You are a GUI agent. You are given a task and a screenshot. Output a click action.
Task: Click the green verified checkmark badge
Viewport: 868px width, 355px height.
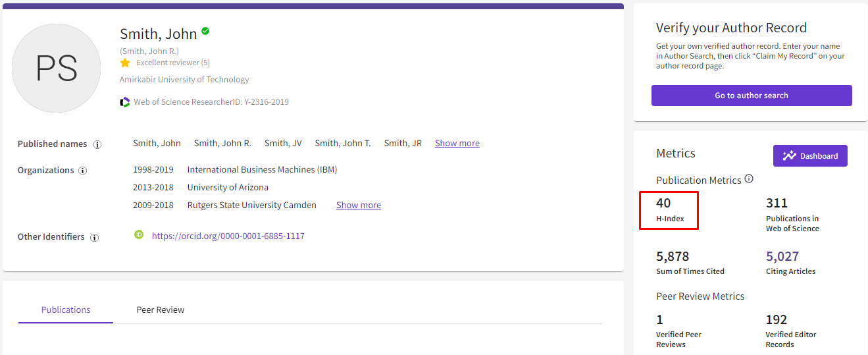pyautogui.click(x=205, y=31)
